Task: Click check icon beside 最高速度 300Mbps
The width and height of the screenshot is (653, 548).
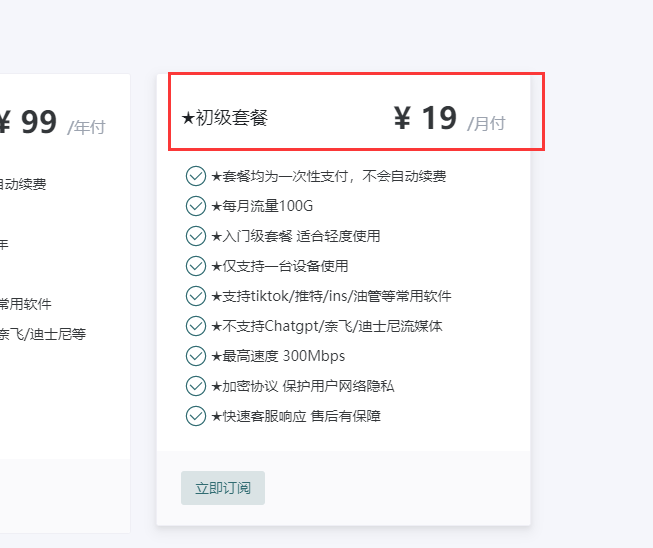Action: 196,356
